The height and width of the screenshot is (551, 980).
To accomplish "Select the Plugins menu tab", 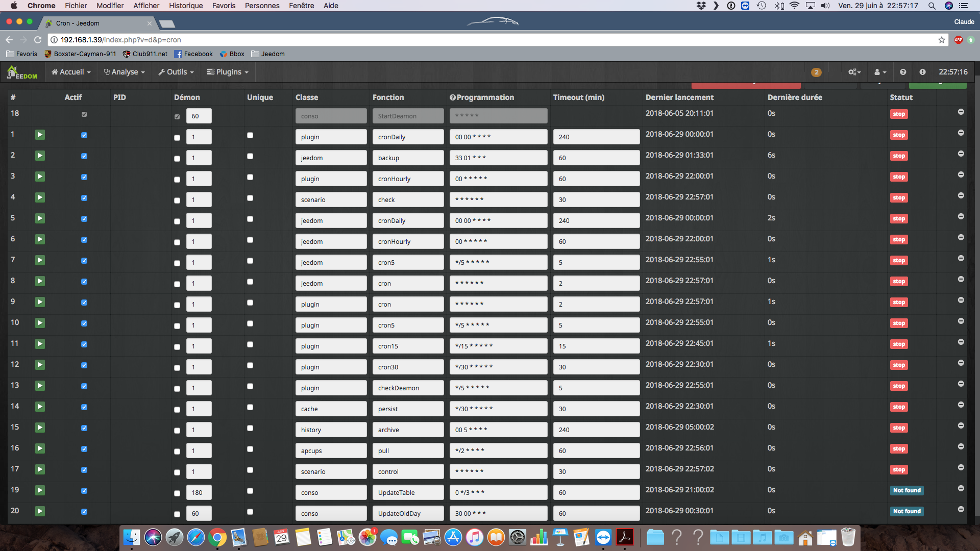I will click(228, 72).
